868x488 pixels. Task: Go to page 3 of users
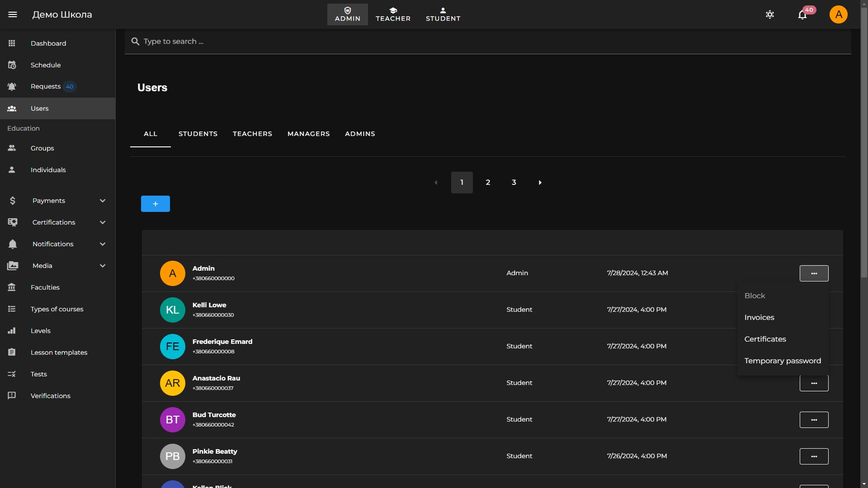click(x=514, y=183)
